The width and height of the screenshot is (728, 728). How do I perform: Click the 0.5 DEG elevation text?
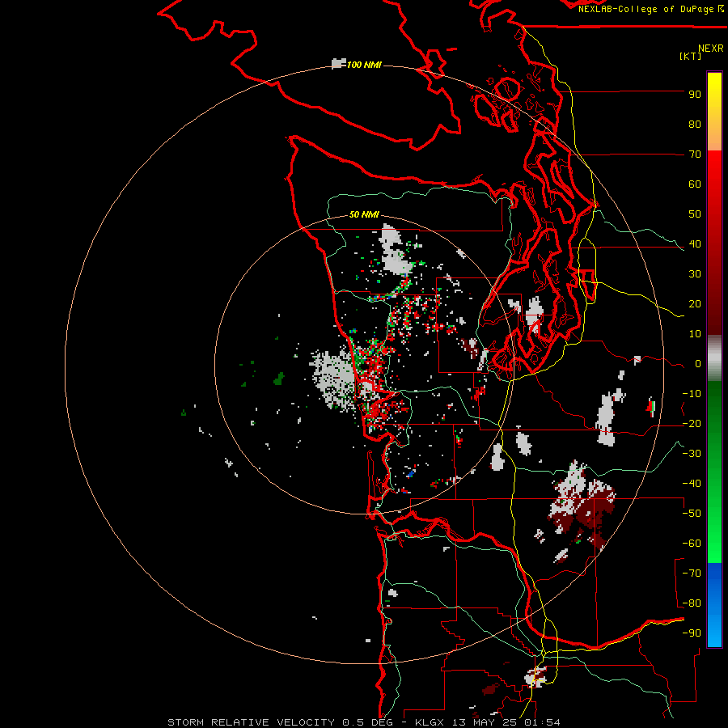368,722
